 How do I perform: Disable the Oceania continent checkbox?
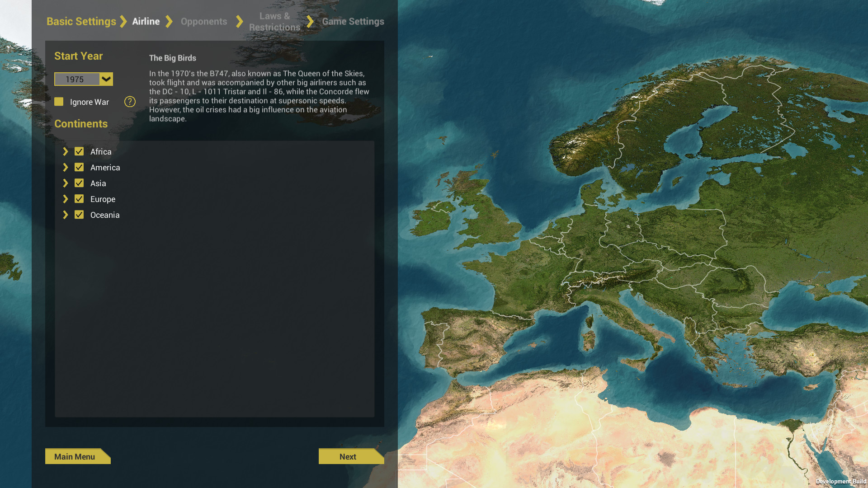pyautogui.click(x=79, y=215)
